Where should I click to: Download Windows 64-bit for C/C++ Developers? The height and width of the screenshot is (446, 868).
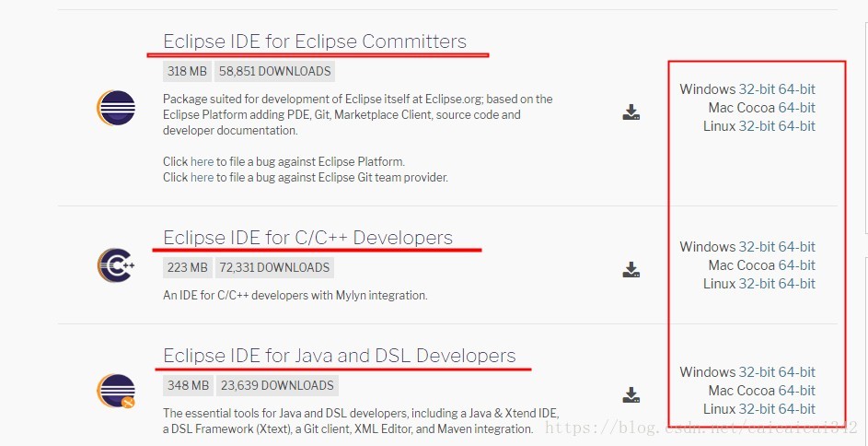coord(796,247)
